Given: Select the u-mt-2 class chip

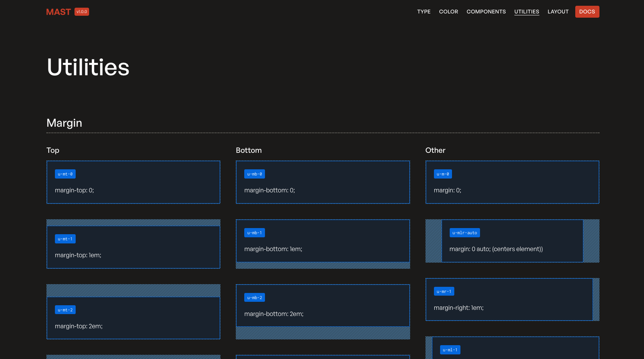Looking at the screenshot, I should (x=65, y=309).
